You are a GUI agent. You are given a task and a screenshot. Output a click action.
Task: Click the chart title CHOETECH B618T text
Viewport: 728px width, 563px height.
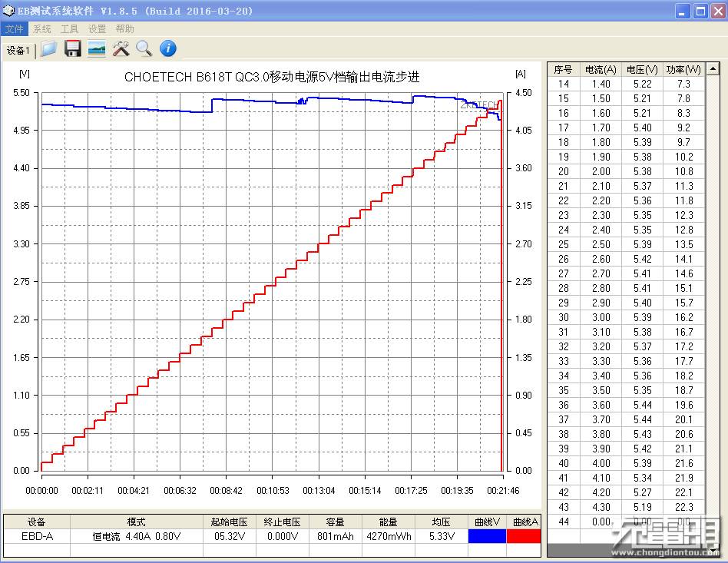tap(272, 77)
